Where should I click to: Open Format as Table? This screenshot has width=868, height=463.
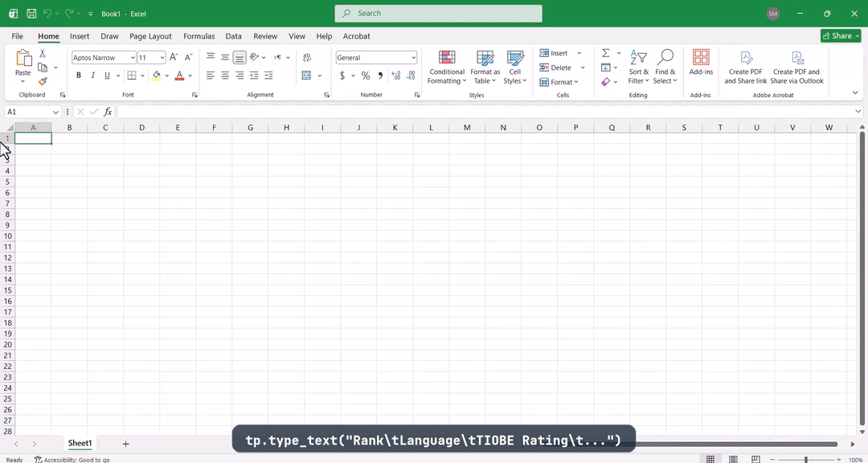tap(485, 68)
